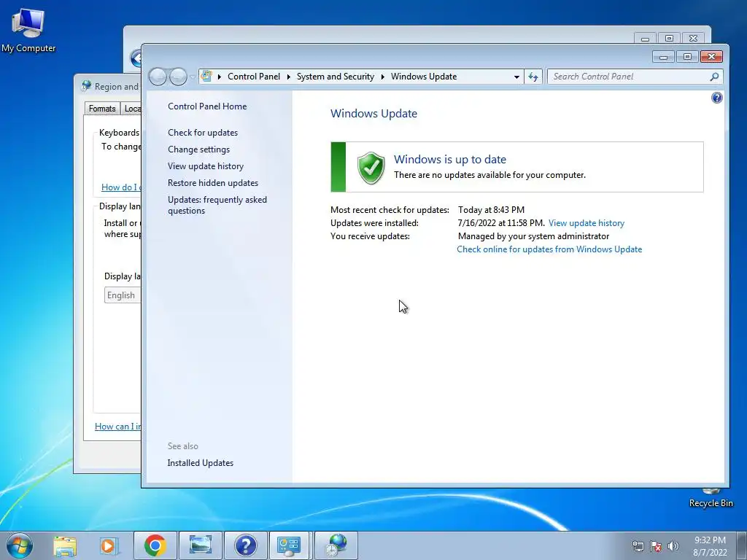The image size is (747, 560).
Task: Click the Control Panel taskbar icon
Action: click(x=289, y=545)
